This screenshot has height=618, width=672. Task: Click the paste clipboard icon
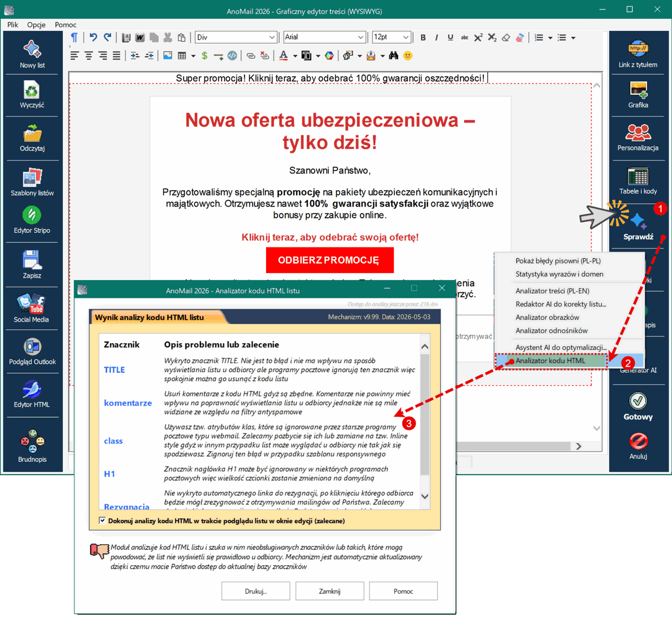[x=181, y=38]
